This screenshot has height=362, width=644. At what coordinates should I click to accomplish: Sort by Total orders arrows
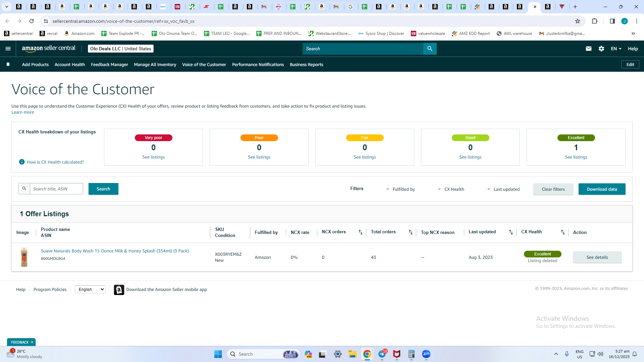(x=411, y=232)
